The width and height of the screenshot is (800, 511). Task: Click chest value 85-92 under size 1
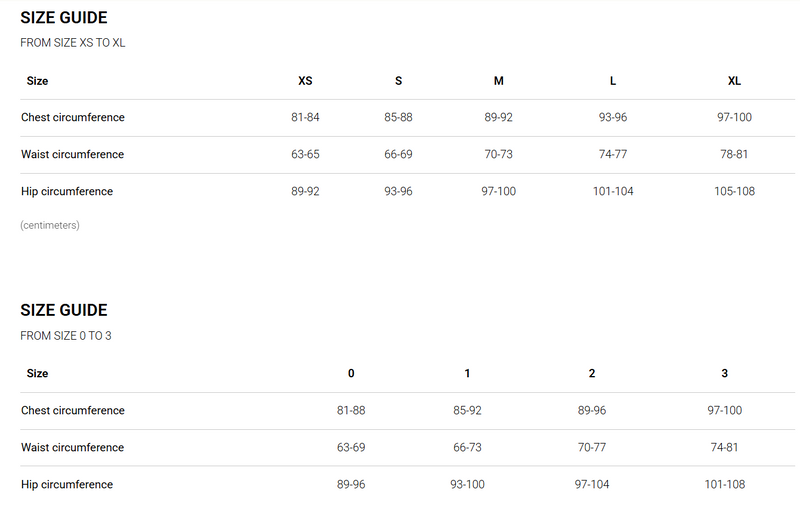click(x=467, y=411)
